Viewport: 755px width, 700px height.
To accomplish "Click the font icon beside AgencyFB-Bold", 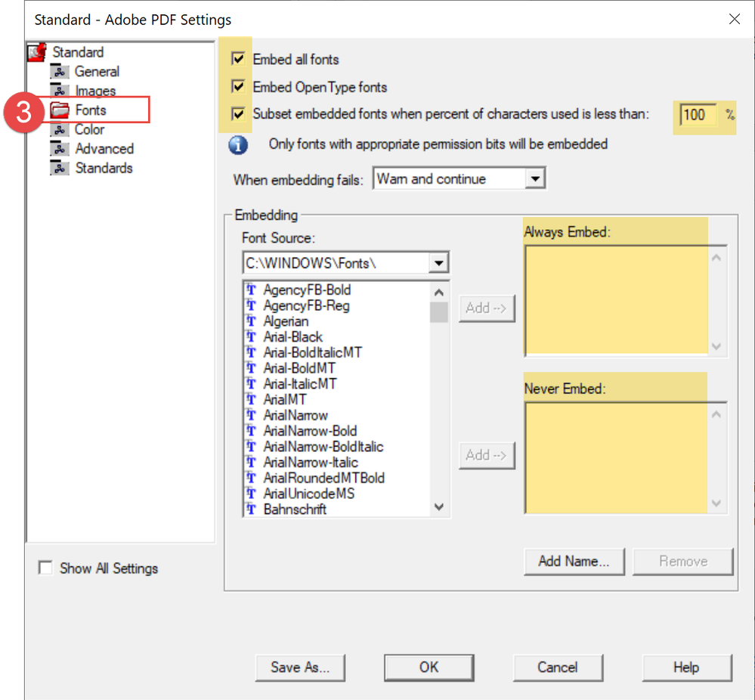I will pos(252,290).
